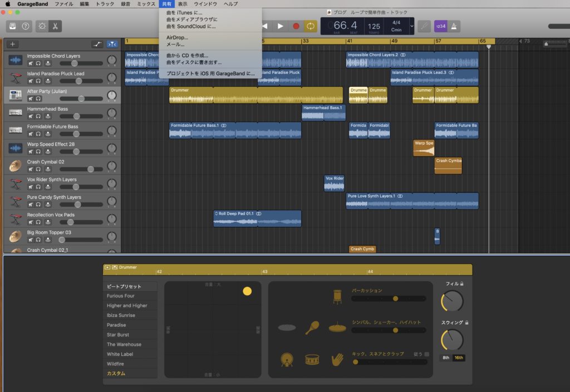The height and width of the screenshot is (392, 570).
Task: Solo the Island Paradise Pluck Lead track
Action: point(38,81)
